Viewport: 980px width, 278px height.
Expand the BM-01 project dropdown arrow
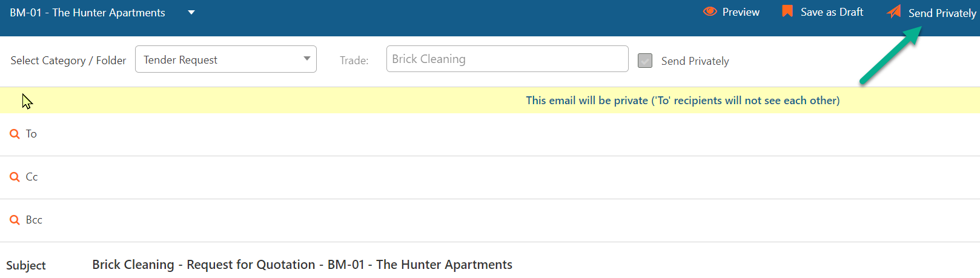(x=191, y=12)
